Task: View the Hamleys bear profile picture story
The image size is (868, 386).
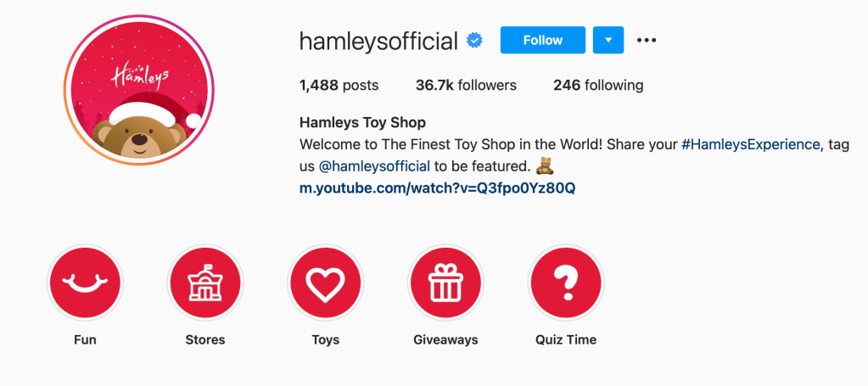Action: coord(139,90)
